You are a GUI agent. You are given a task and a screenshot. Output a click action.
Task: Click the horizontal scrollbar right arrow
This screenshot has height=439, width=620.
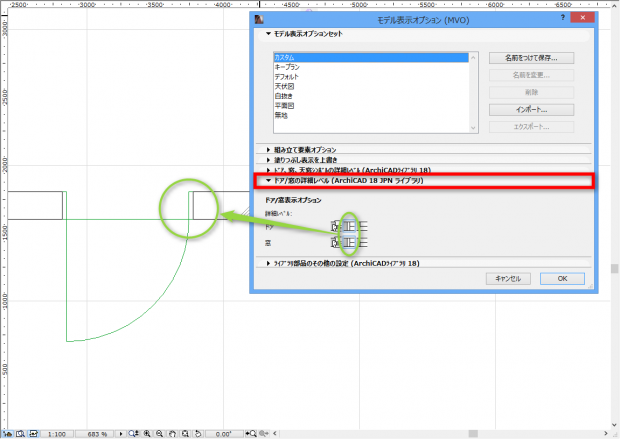605,434
